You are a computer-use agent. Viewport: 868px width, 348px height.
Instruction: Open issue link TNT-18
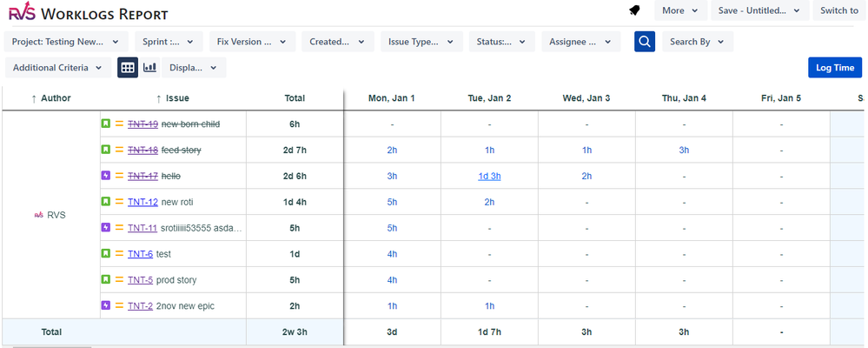point(142,151)
